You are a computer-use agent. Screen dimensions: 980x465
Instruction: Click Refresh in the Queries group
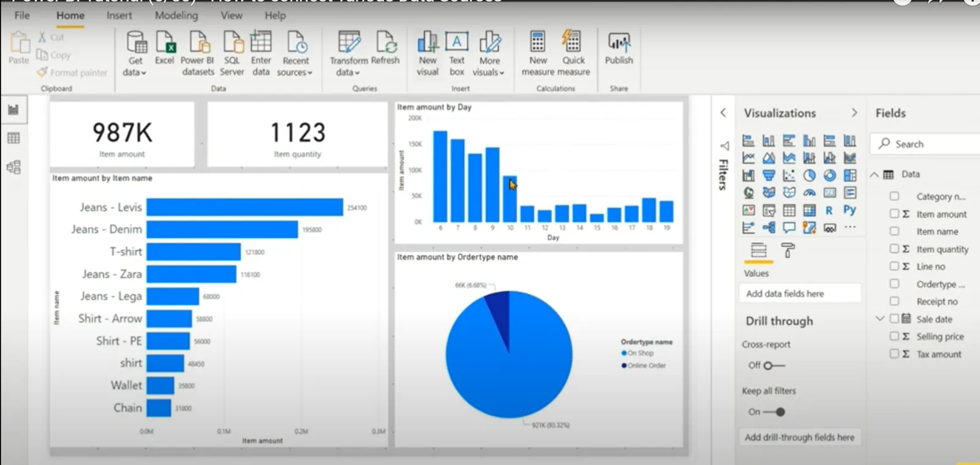(x=385, y=48)
